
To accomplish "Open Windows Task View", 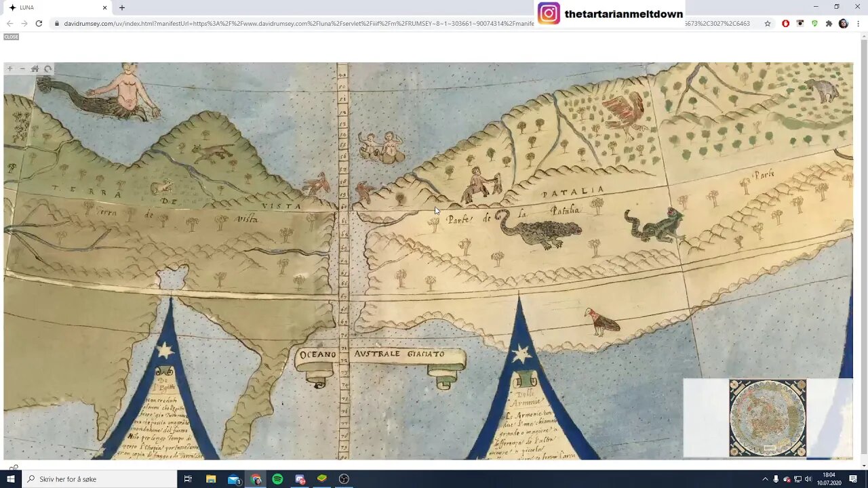I will [188, 479].
